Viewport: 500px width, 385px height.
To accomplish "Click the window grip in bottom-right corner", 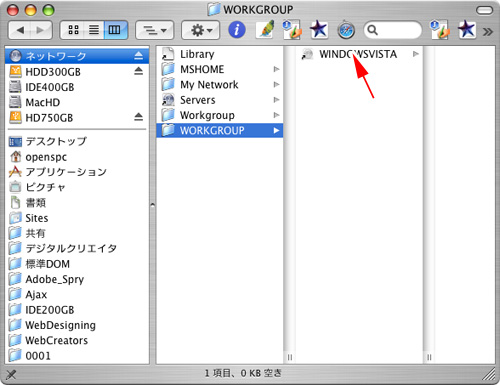I will tap(489, 374).
